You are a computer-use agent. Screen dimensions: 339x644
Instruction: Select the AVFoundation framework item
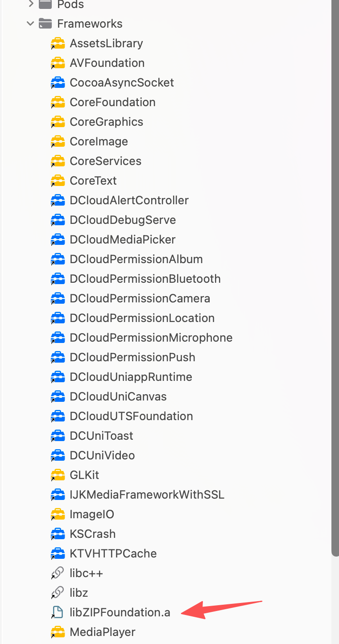tap(107, 63)
